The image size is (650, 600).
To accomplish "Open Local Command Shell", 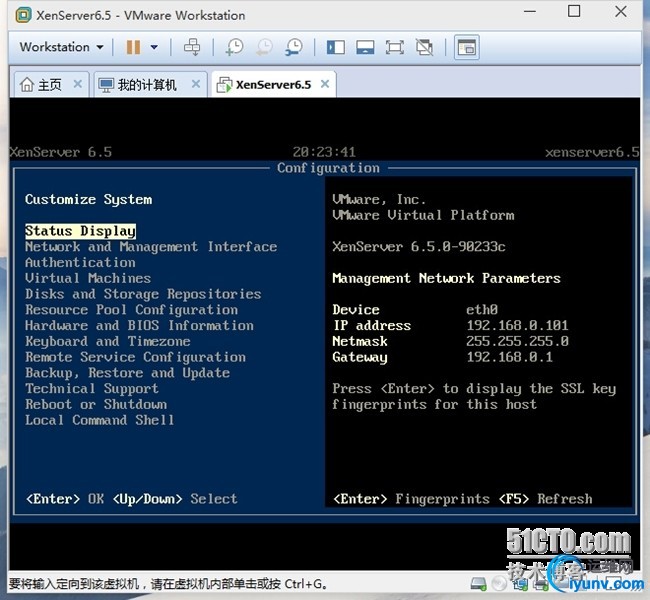I will 99,420.
